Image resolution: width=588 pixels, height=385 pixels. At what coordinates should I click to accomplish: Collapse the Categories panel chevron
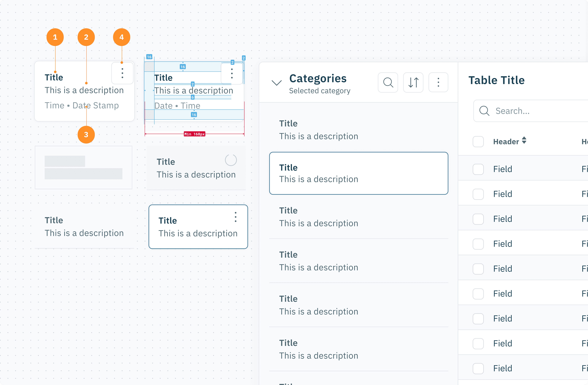[277, 83]
